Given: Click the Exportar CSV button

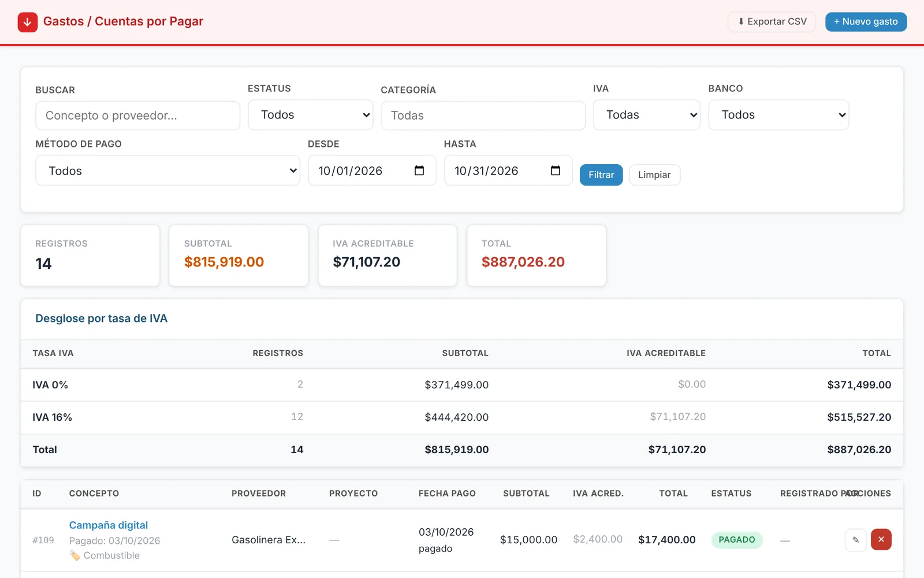Looking at the screenshot, I should point(772,22).
